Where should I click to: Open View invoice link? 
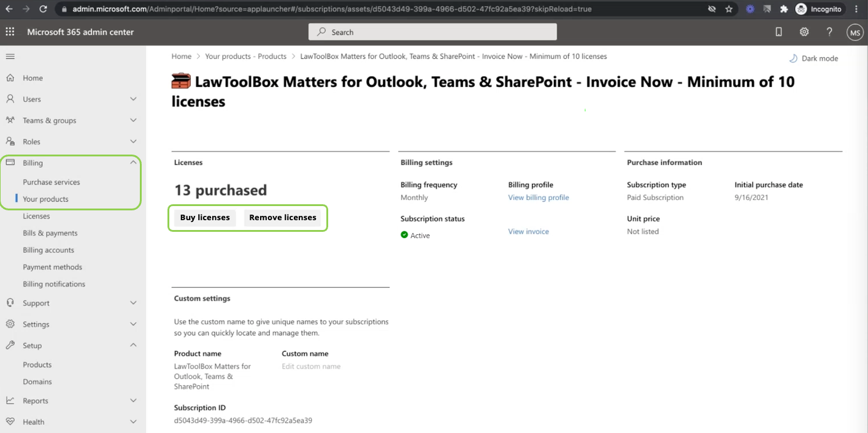coord(528,231)
